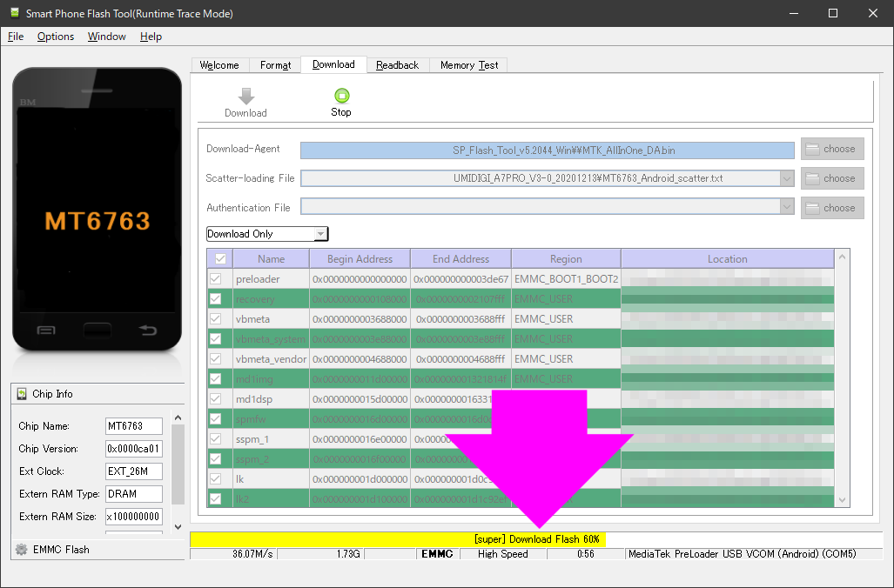Click choose for the Download-Agent file

(831, 149)
